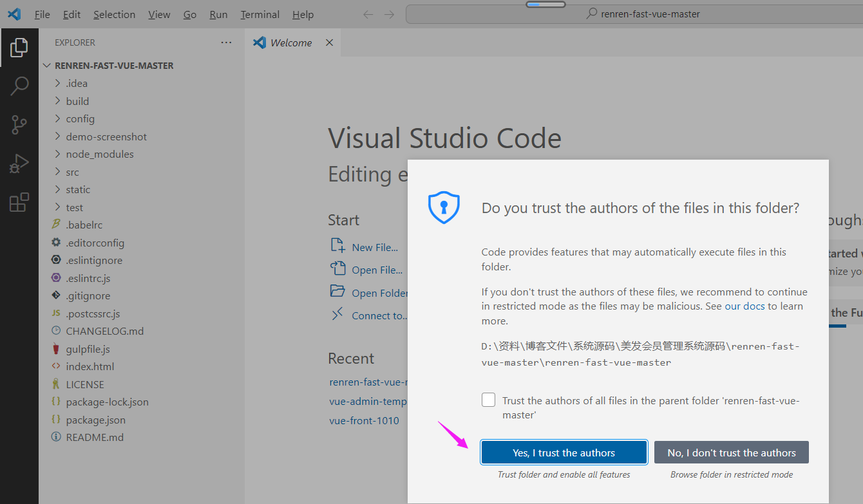Open recent project vue-admin-temp
The image size is (863, 504).
point(368,402)
